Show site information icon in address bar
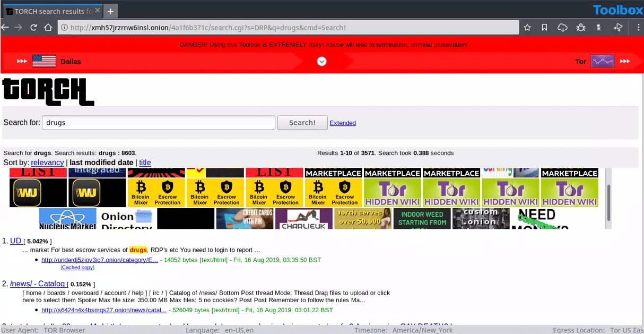Viewport: 644px width, 334px height. point(64,27)
